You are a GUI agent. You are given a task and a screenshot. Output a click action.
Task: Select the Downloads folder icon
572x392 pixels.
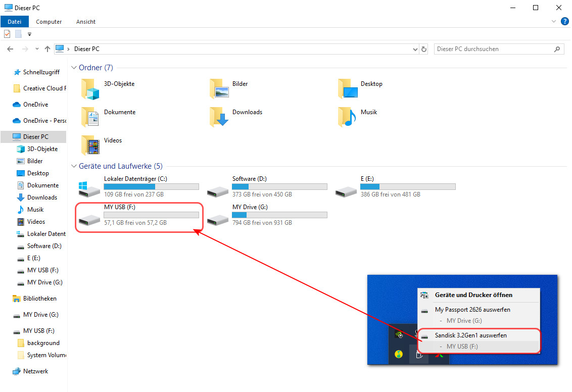click(219, 117)
